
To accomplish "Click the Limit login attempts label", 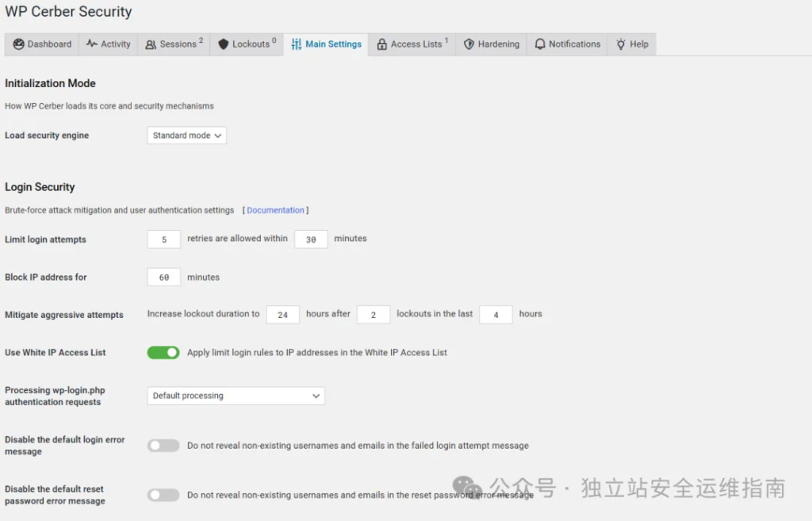I will 45,239.
